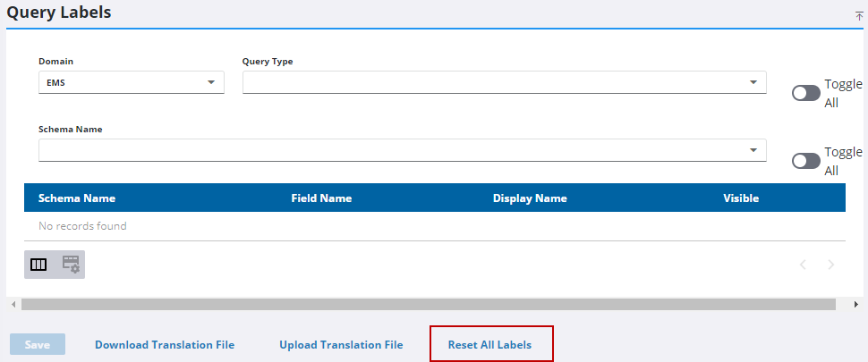Click Download Translation File link

pyautogui.click(x=165, y=345)
